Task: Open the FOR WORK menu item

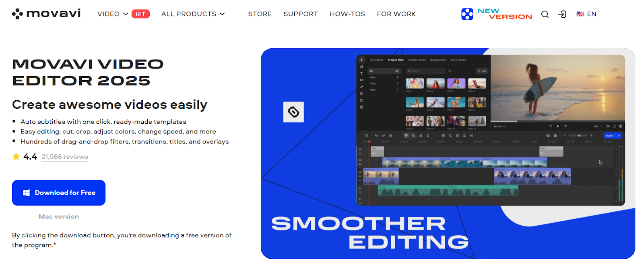Action: (x=396, y=14)
